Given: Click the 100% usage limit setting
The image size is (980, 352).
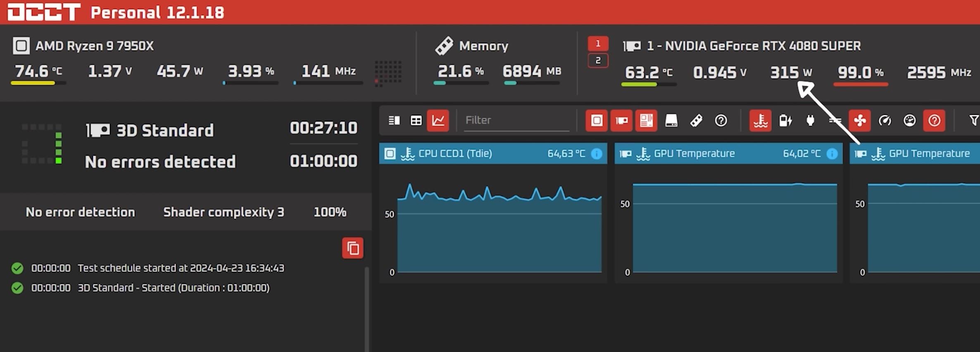Looking at the screenshot, I should [330, 212].
